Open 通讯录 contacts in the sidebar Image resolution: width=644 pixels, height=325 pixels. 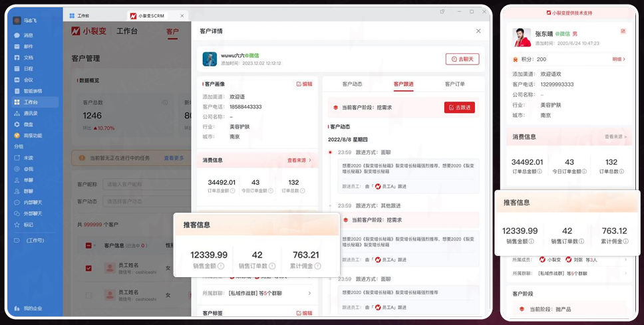point(30,113)
